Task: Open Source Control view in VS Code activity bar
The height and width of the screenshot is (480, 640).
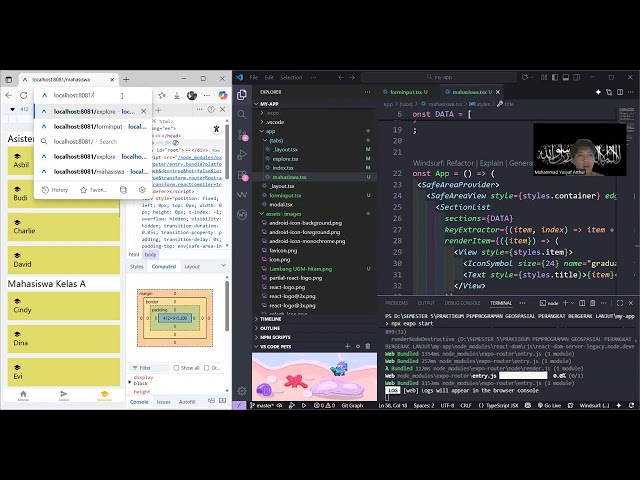Action: 242,135
